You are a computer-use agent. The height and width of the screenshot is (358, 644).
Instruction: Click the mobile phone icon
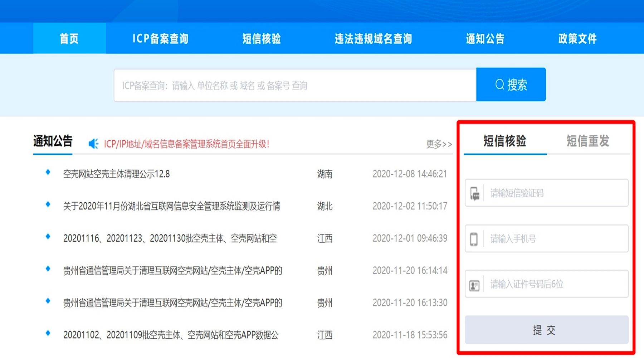(474, 239)
